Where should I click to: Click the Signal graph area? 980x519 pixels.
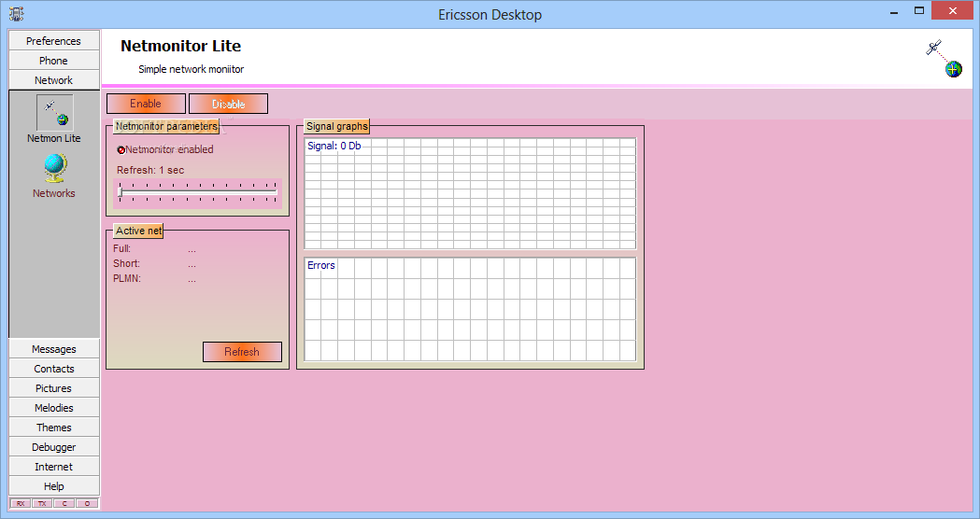470,193
